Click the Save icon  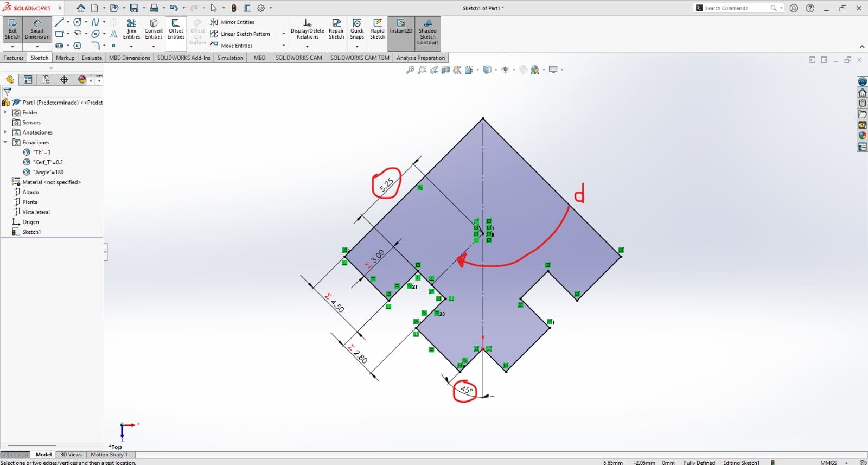[x=134, y=8]
